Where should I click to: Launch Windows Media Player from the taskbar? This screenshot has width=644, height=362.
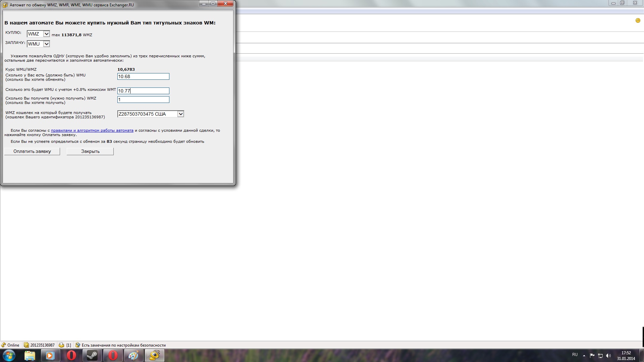click(x=50, y=356)
